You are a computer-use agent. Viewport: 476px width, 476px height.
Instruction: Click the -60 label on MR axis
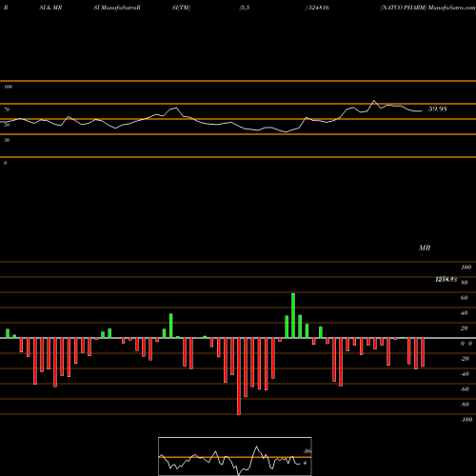pos(465,389)
